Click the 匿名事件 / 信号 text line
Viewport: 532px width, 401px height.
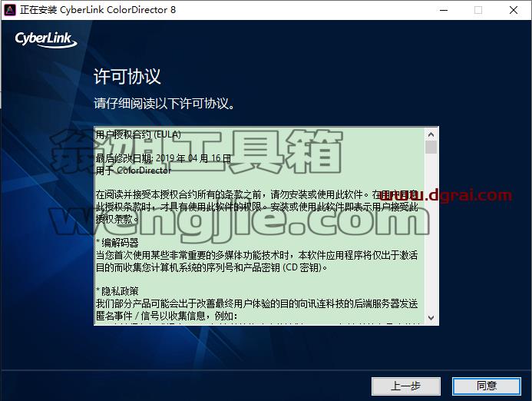[x=167, y=316]
